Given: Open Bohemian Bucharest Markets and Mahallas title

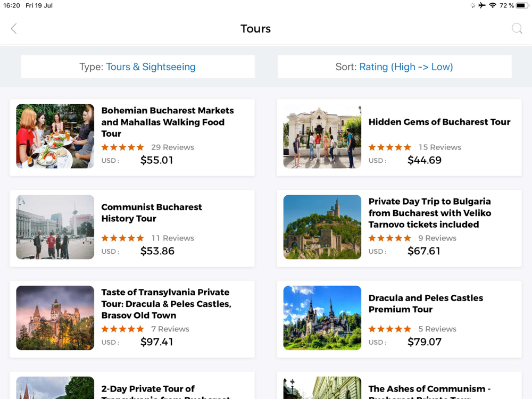Looking at the screenshot, I should click(x=168, y=122).
